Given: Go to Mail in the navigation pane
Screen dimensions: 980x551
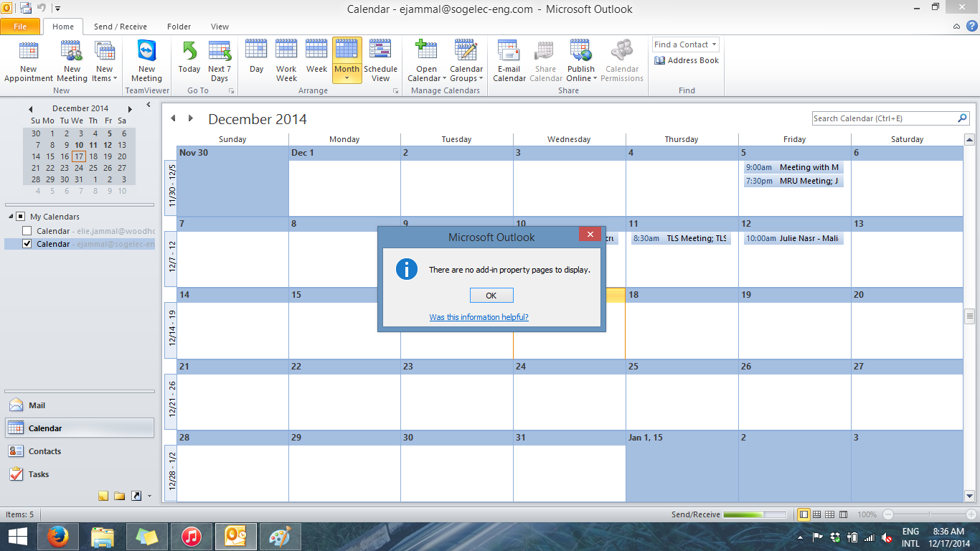Looking at the screenshot, I should (x=80, y=405).
